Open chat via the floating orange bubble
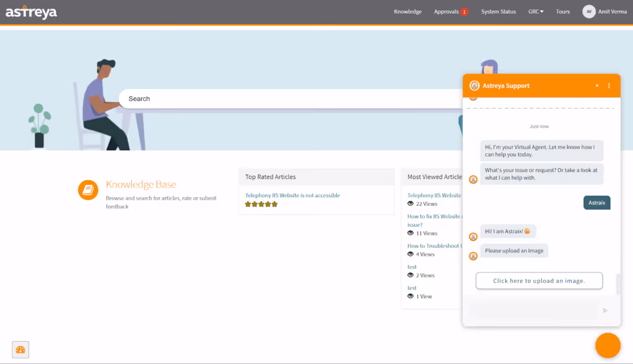This screenshot has width=633, height=364. [x=608, y=345]
